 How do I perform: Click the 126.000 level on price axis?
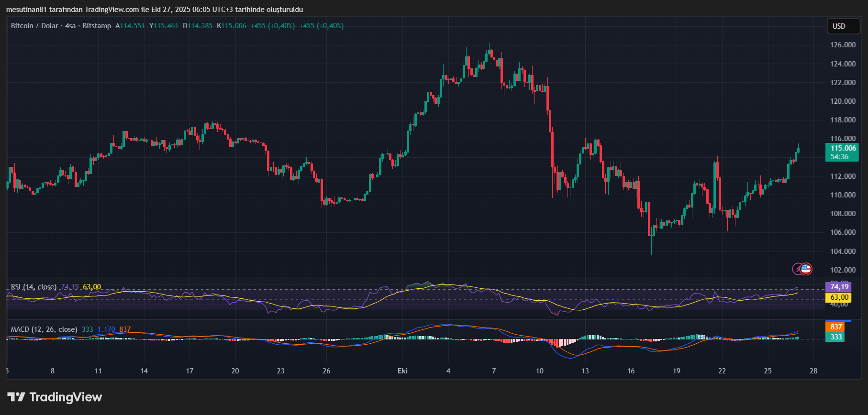[x=843, y=45]
